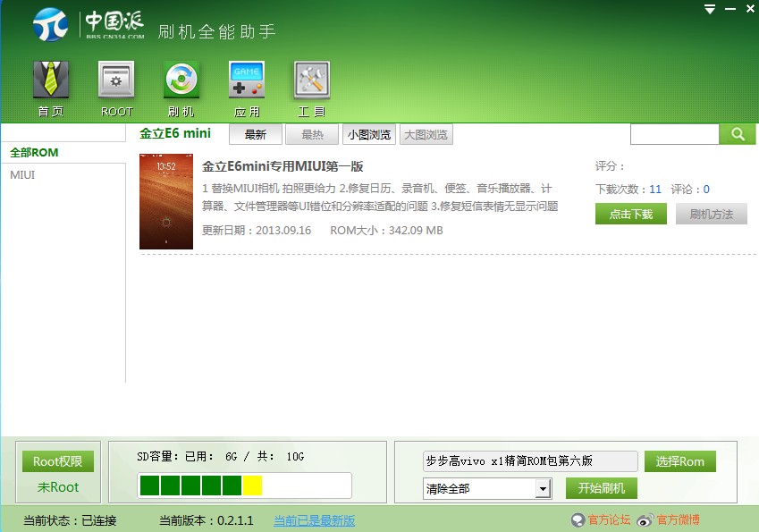The width and height of the screenshot is (759, 532).
Task: Open the dropdown menu triangle in title bar
Action: coord(710,9)
